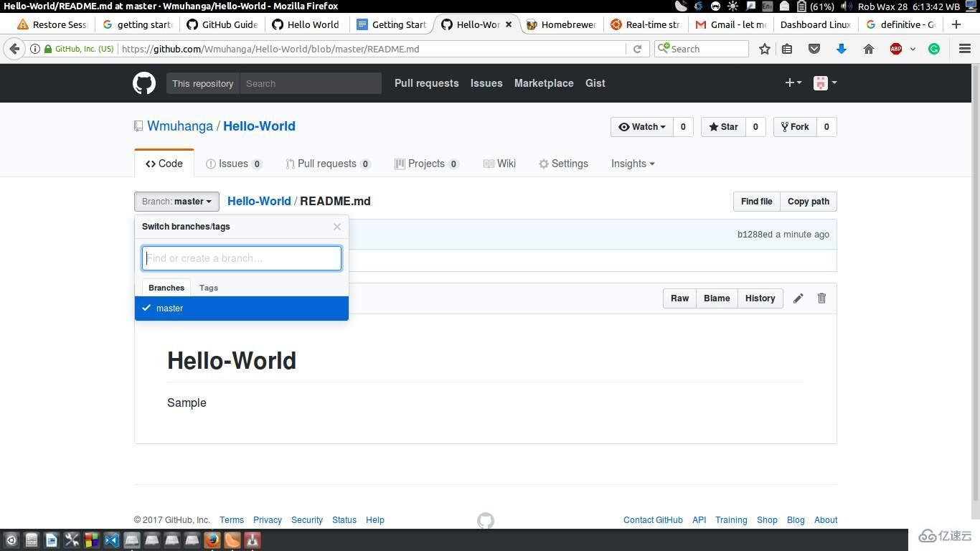Open the bookmarks list icon
Viewport: 980px width, 551px height.
tap(787, 49)
